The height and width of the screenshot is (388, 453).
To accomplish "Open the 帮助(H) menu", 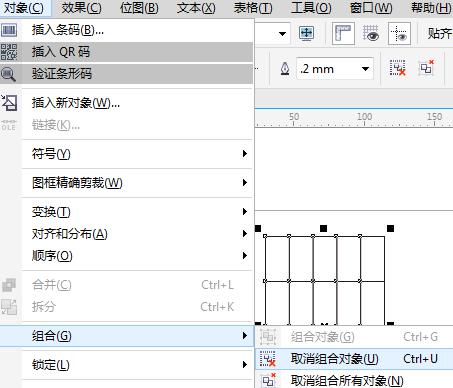I will tap(431, 8).
